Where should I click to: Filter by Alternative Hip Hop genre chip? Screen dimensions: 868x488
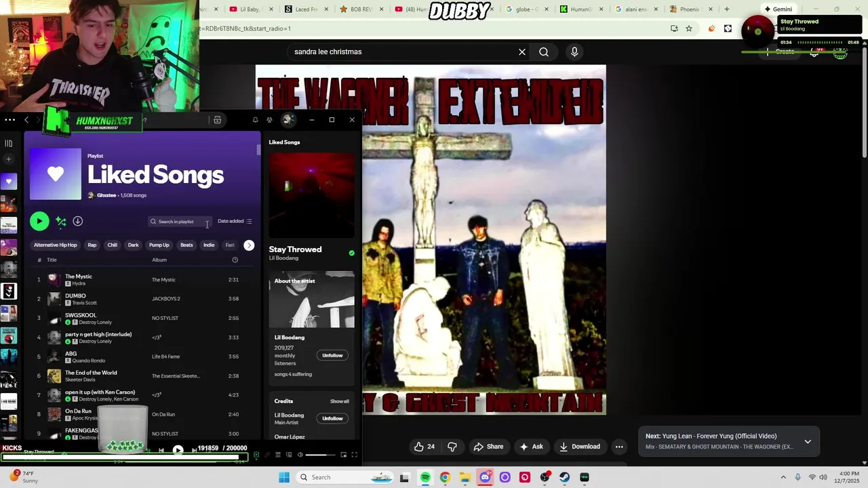pos(56,245)
